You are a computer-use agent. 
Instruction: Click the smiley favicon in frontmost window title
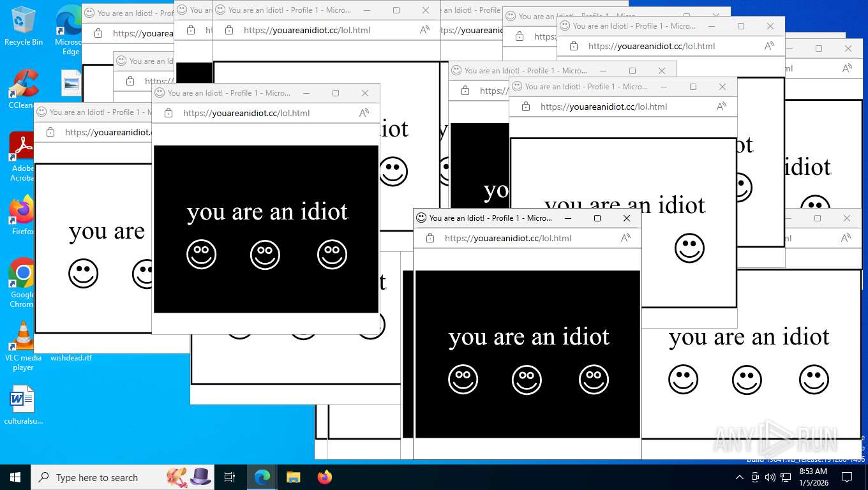[x=421, y=218]
